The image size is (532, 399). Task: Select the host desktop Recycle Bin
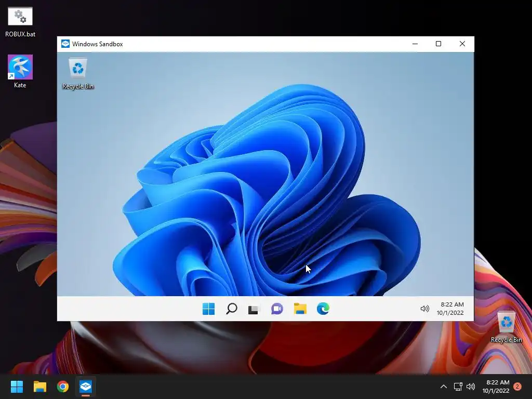506,327
